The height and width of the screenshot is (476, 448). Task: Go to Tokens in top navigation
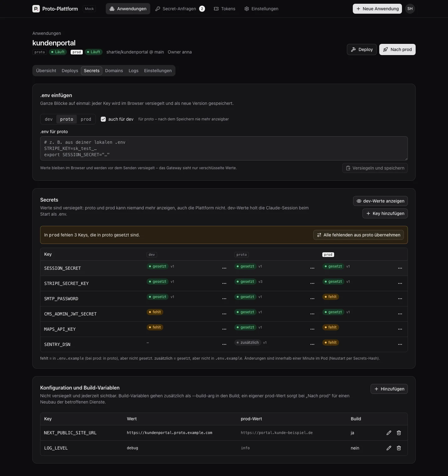pos(225,9)
